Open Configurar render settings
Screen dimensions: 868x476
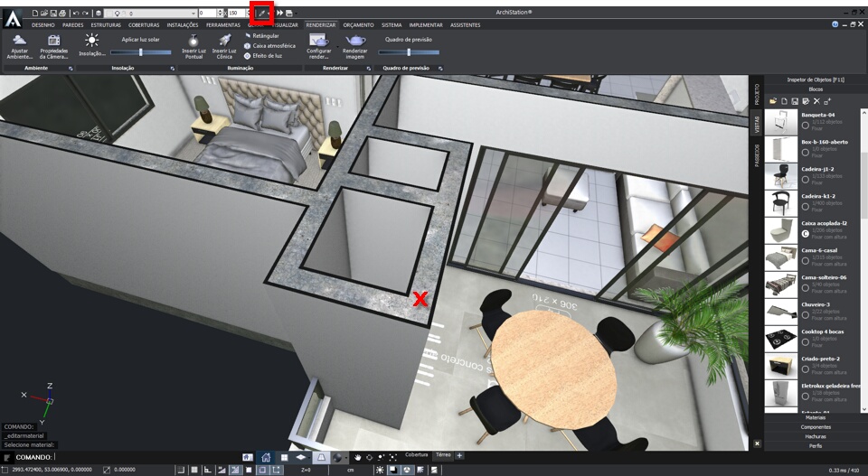(319, 47)
